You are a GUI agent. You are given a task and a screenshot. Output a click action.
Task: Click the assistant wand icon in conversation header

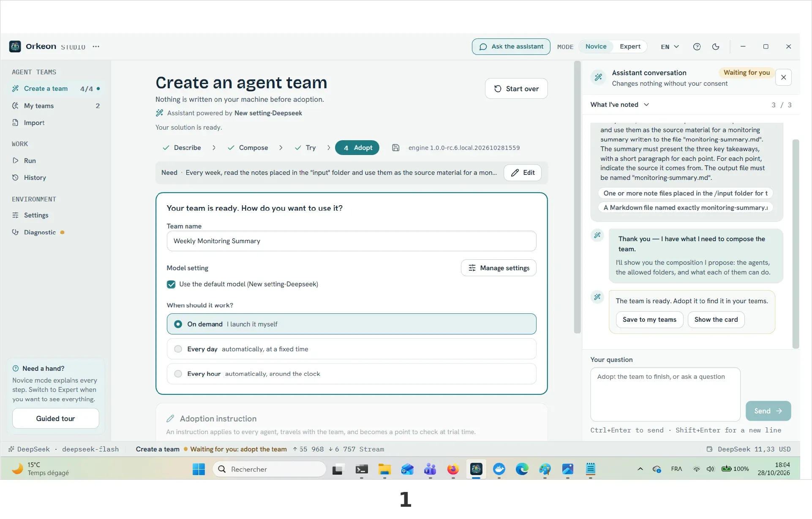click(598, 77)
